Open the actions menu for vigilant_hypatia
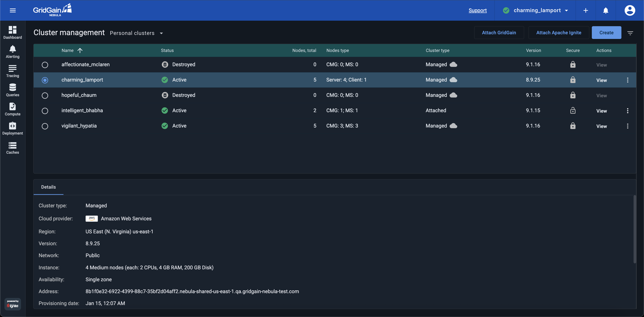644x317 pixels. coord(628,126)
